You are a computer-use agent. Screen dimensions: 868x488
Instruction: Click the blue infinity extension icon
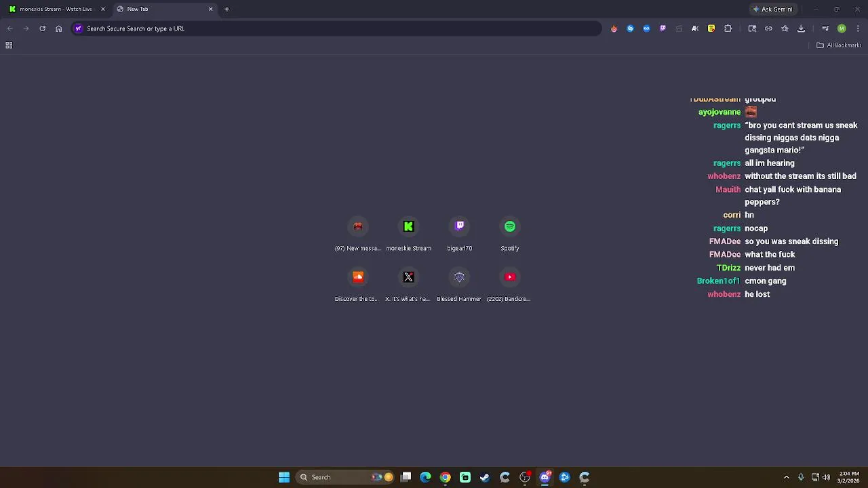646,28
